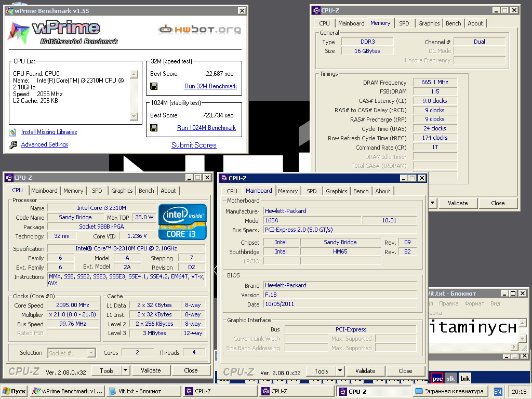Image resolution: width=532 pixels, height=399 pixels.
Task: Click the slk key on the on-screen keyboard
Action: click(x=450, y=379)
